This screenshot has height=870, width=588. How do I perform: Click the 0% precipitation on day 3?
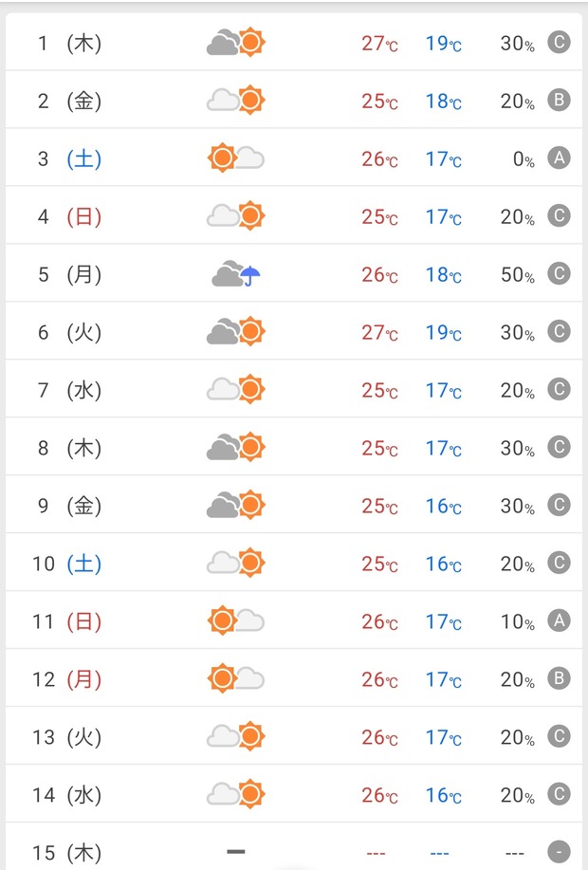[x=524, y=159]
